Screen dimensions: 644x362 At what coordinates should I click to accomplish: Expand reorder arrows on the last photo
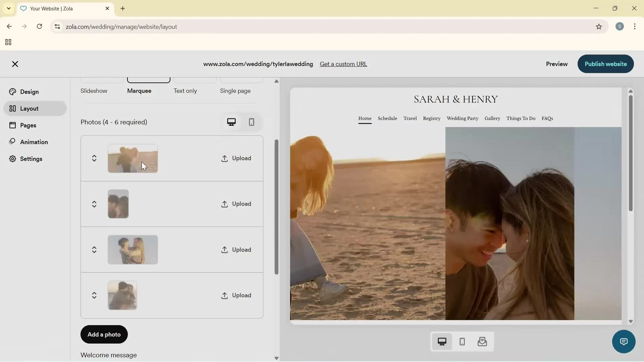(x=94, y=295)
